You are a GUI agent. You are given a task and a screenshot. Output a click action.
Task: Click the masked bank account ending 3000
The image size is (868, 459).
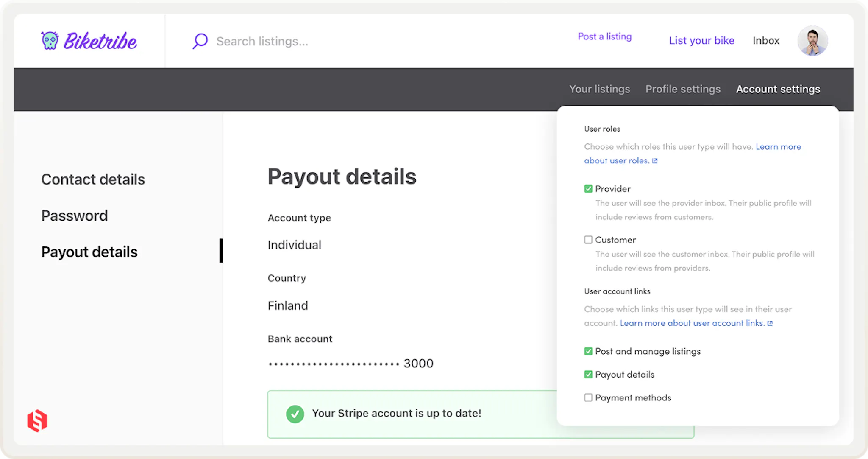tap(351, 364)
